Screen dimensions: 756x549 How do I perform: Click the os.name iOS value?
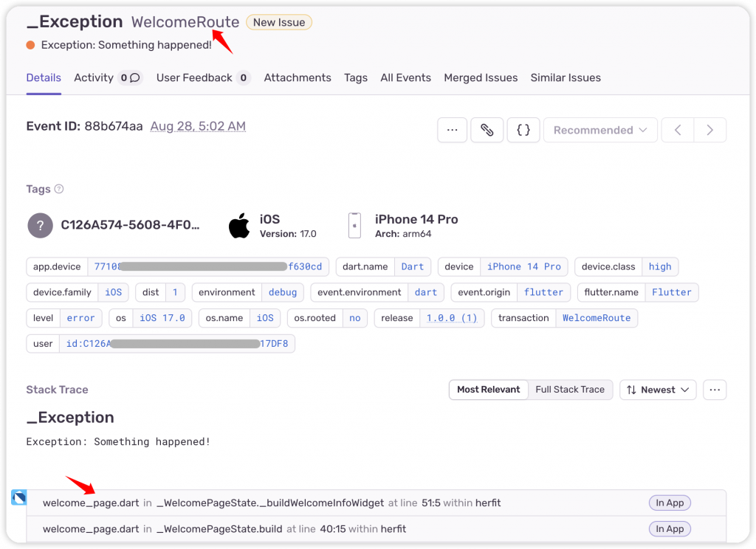click(x=265, y=317)
